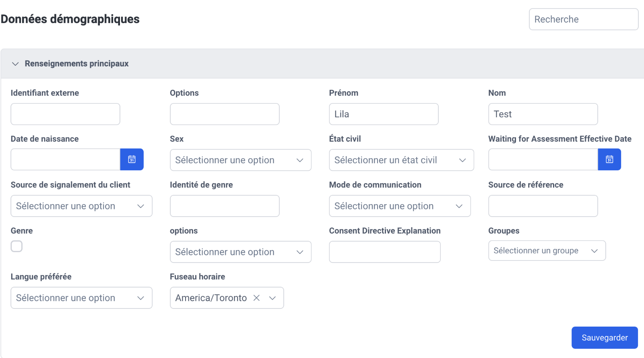This screenshot has width=644, height=358.
Task: Focus the Recherche search box
Action: pos(584,19)
